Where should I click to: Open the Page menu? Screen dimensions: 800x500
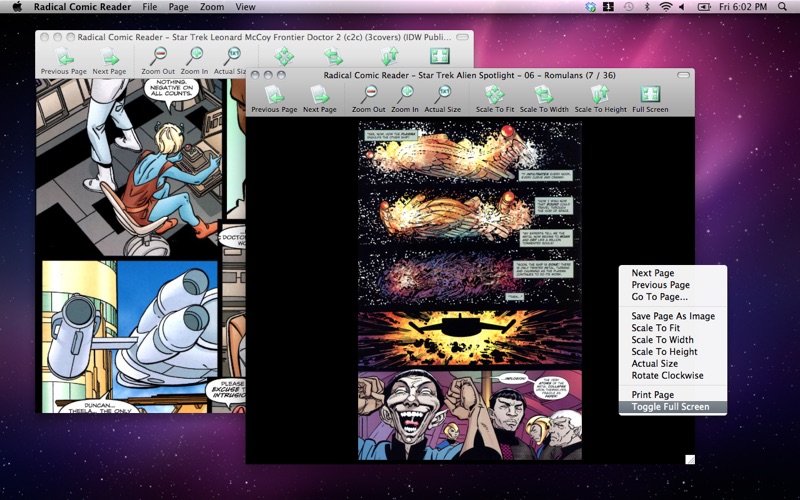click(179, 7)
